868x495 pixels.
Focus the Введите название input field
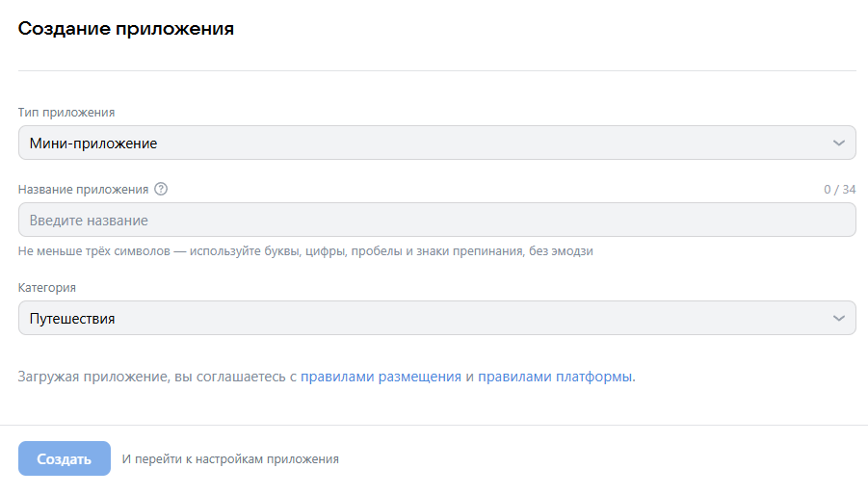[436, 221]
